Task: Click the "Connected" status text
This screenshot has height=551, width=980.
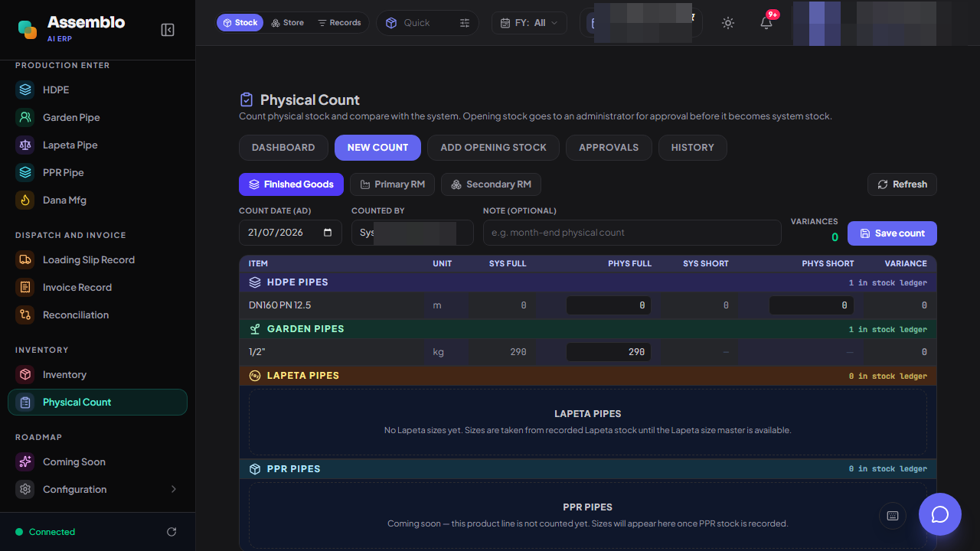Action: [52, 532]
